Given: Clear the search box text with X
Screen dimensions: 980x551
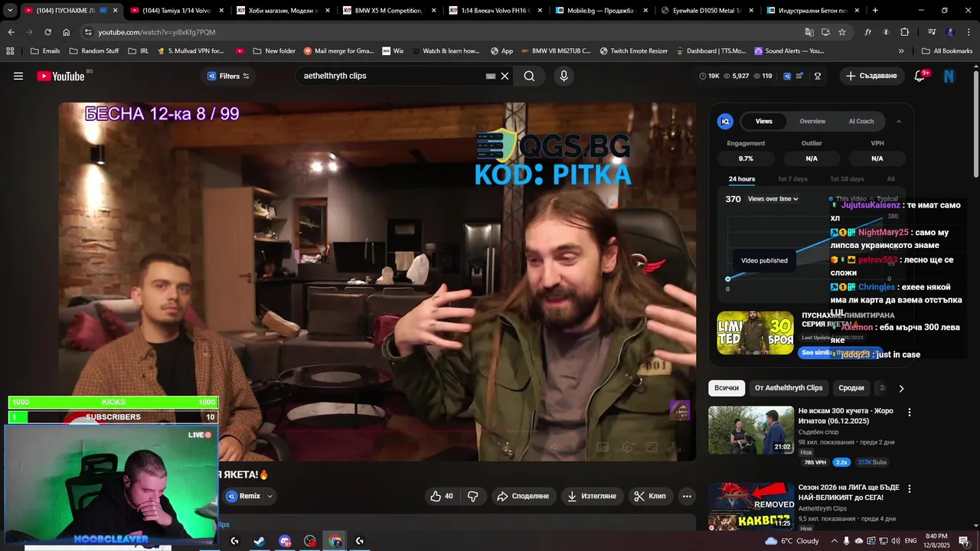Looking at the screenshot, I should click(x=505, y=76).
